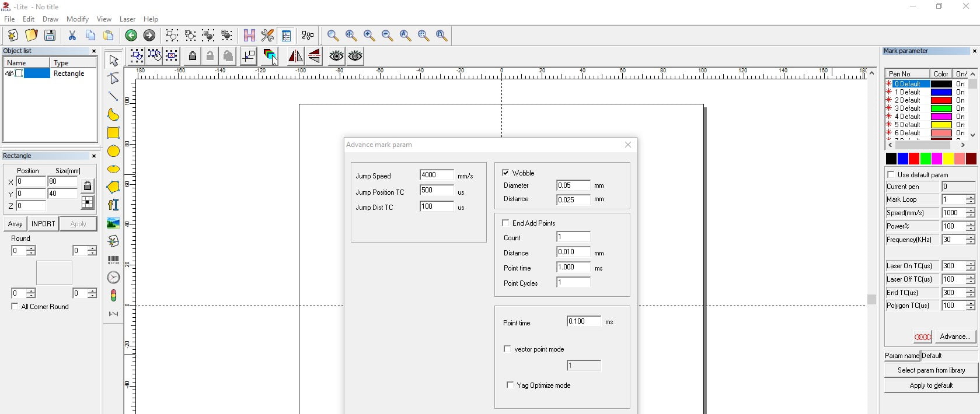
Task: Open the Modify menu
Action: 77,19
